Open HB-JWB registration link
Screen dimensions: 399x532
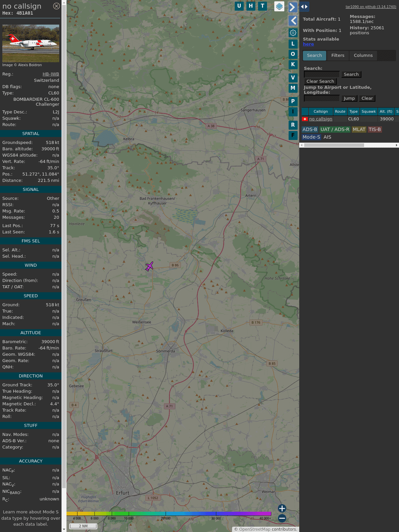click(51, 74)
